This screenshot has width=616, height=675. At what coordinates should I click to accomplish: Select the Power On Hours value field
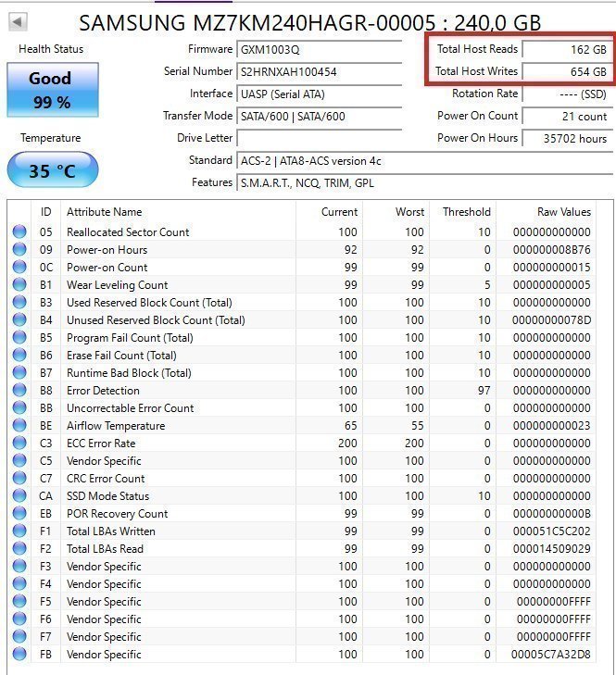coord(565,139)
